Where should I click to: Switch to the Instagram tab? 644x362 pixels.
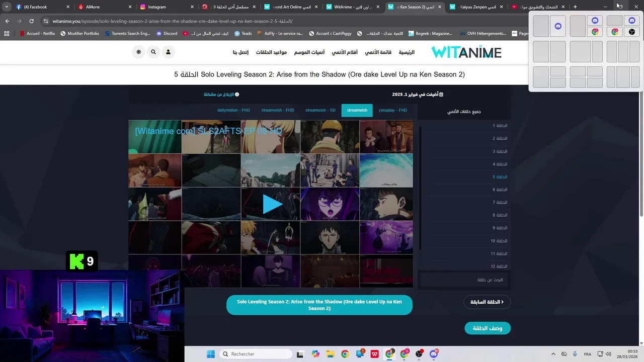[x=167, y=7]
